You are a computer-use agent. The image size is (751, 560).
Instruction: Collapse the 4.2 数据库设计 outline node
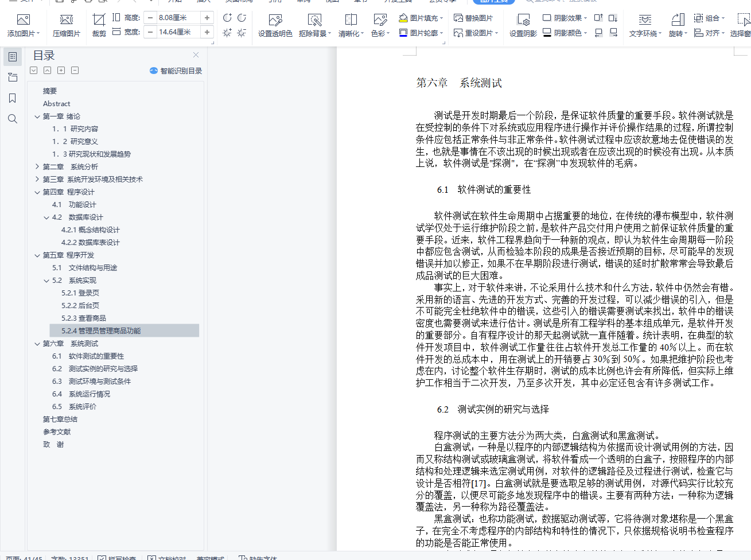pyautogui.click(x=46, y=217)
